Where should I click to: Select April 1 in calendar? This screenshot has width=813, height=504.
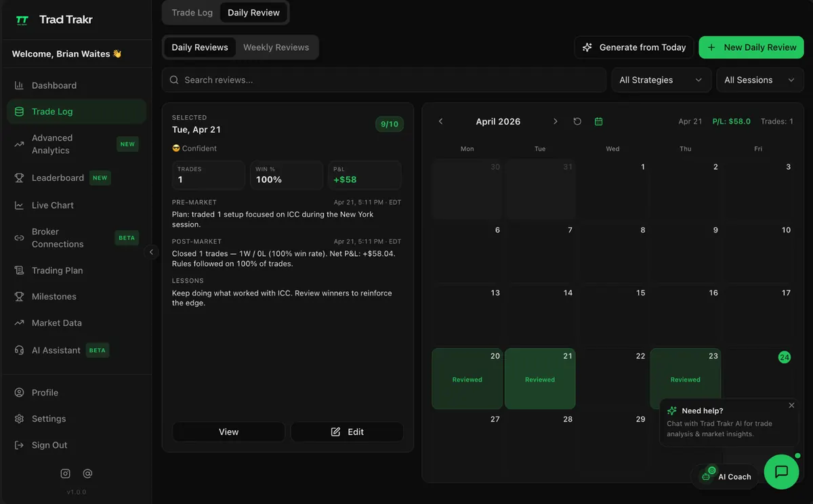612,190
